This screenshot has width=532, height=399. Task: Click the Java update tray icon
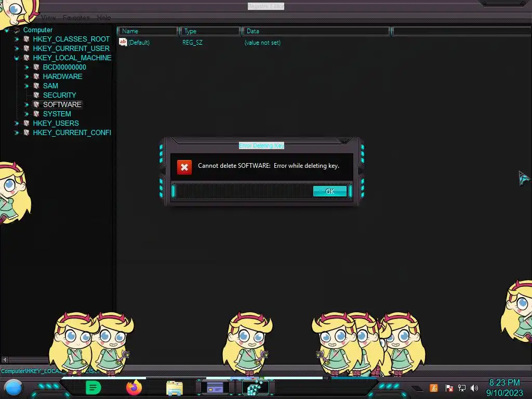point(434,388)
